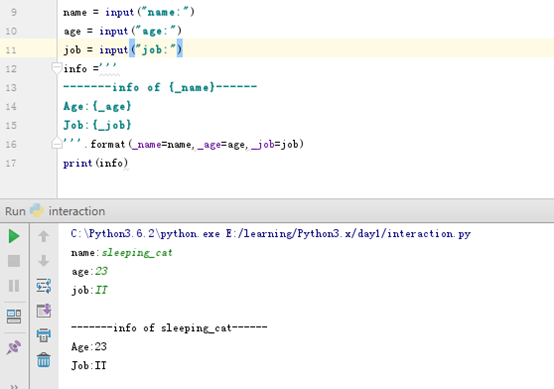
Task: Click the console job value 'IT' in green
Action: [x=101, y=290]
